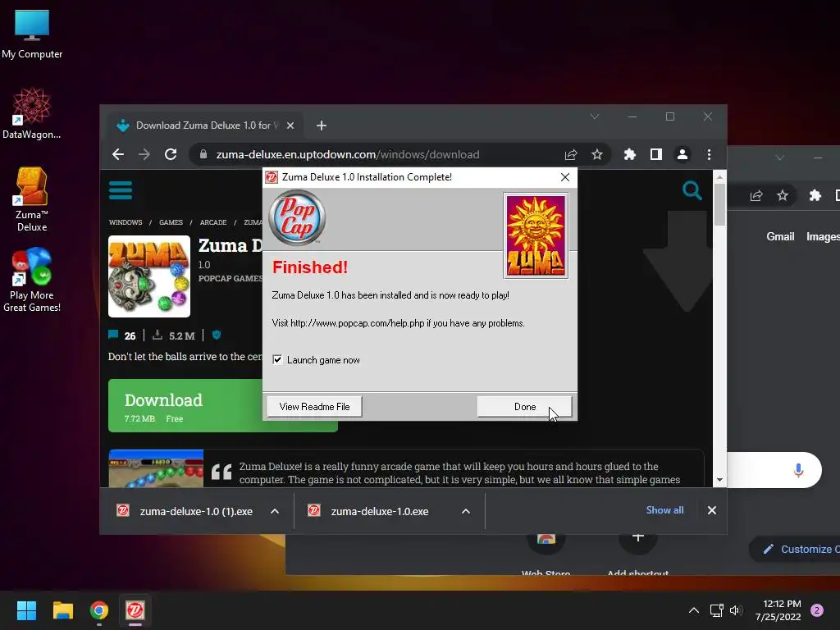Click Gmail link in background window
The width and height of the screenshot is (840, 630).
tap(780, 236)
